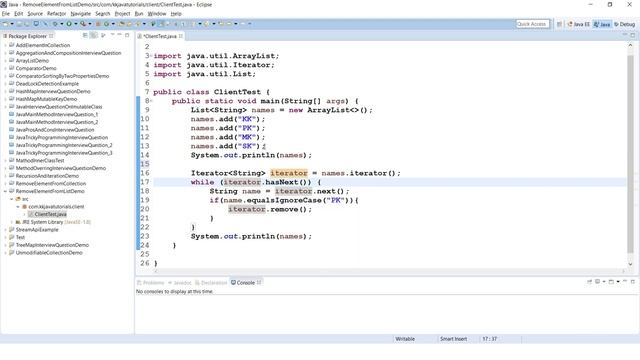Click the green Run button in toolbar
Image resolution: width=640 pixels, height=360 pixels.
[x=69, y=24]
